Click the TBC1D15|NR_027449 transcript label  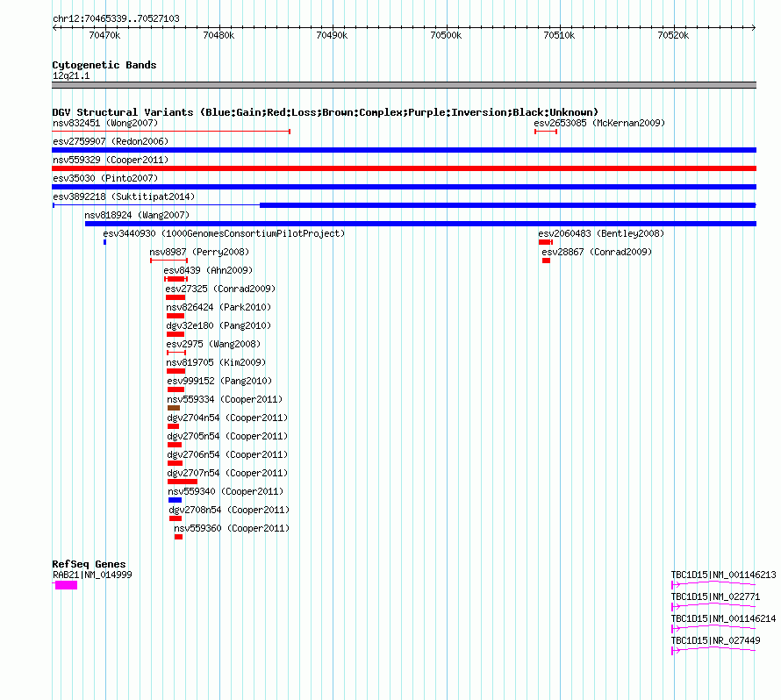pyautogui.click(x=715, y=640)
